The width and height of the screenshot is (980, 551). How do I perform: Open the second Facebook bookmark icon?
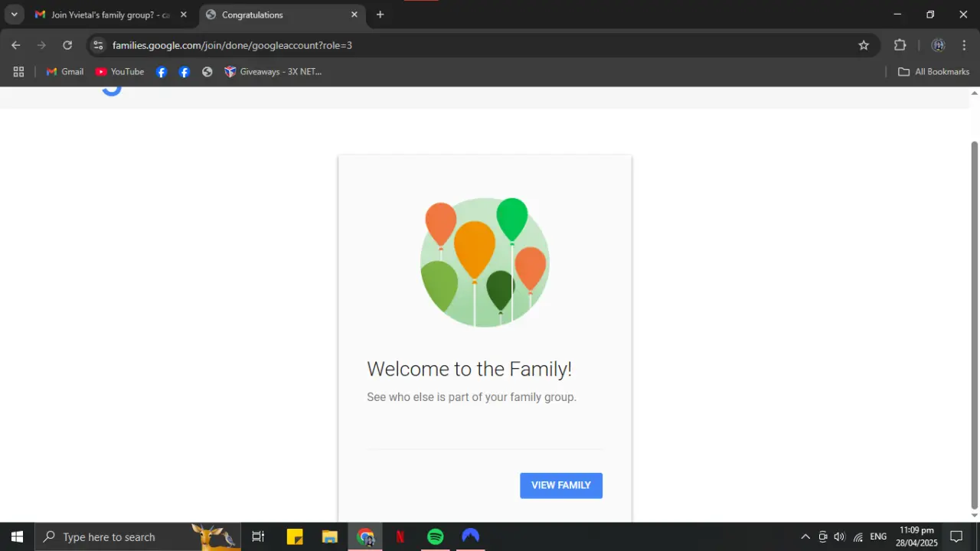pos(184,71)
